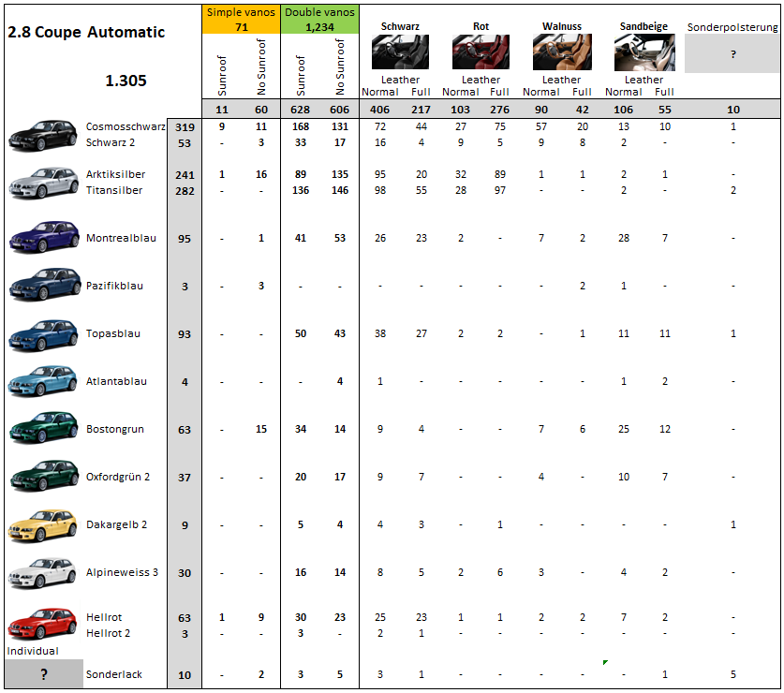Click the Sandbeige leather interior photo
784x693 pixels.
(x=644, y=52)
